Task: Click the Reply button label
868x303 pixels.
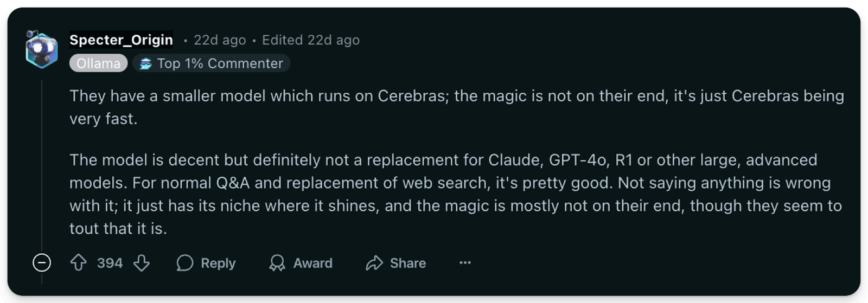Action: pos(218,263)
